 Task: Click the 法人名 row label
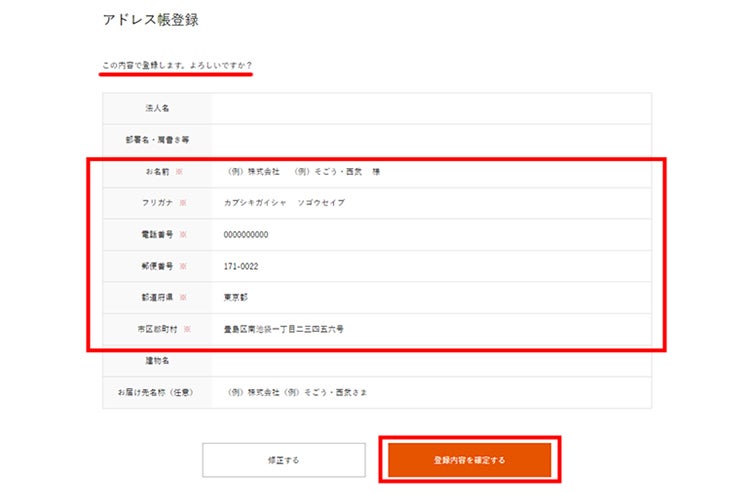click(x=157, y=109)
